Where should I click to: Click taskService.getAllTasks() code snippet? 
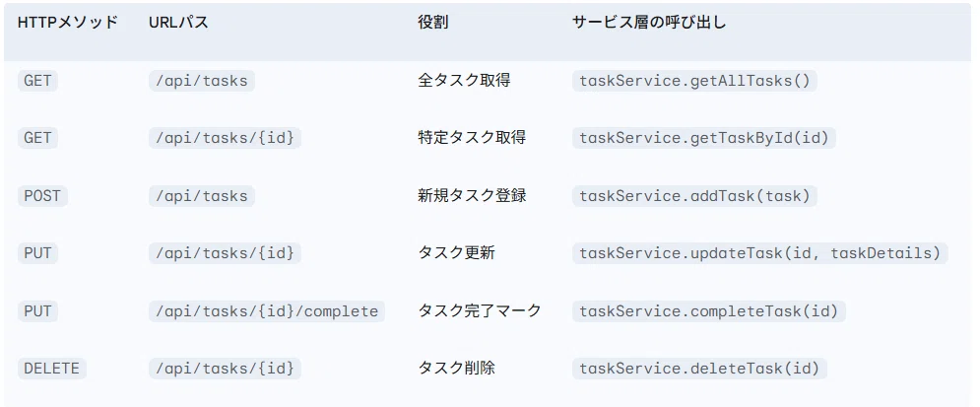(694, 81)
